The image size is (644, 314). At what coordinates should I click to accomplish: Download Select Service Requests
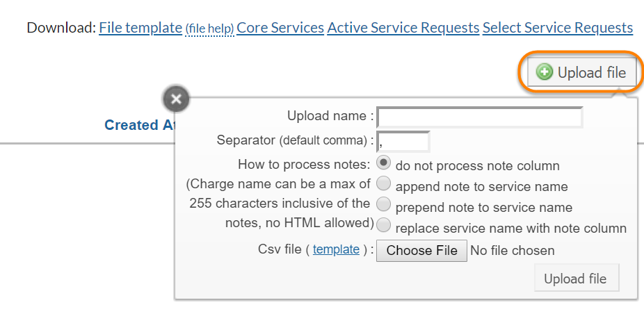click(558, 28)
